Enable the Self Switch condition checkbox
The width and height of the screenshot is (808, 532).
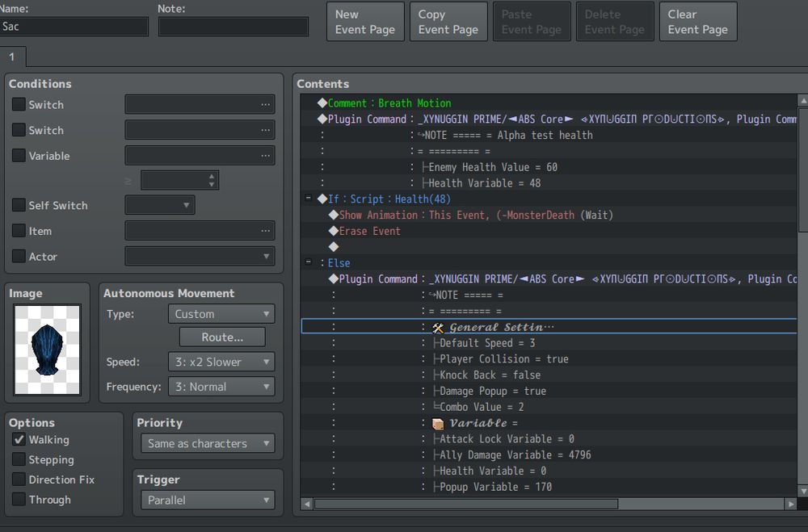(x=19, y=206)
